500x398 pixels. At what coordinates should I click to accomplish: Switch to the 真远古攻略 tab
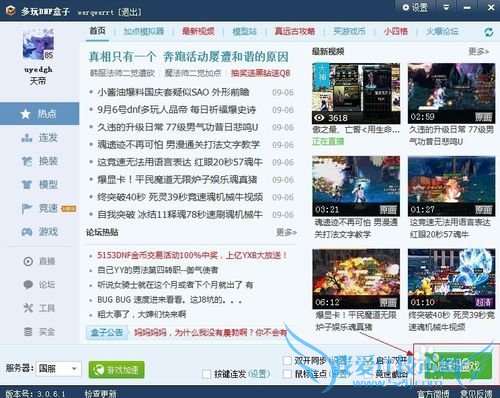[x=295, y=31]
